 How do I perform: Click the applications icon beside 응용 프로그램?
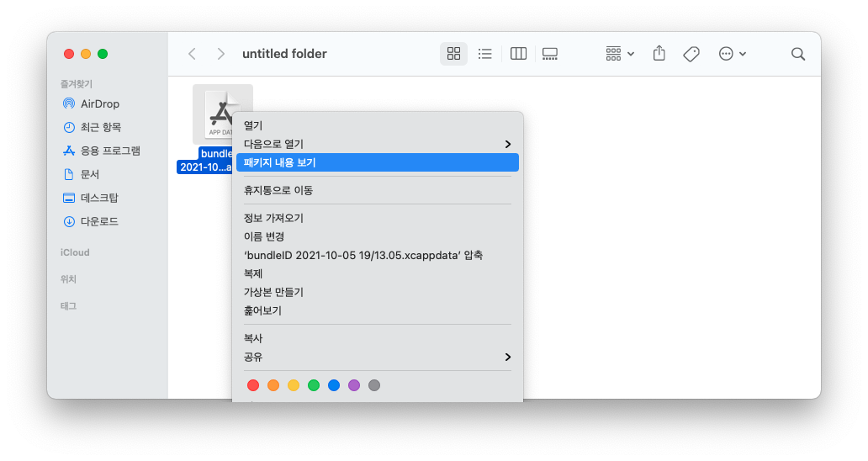coord(69,151)
